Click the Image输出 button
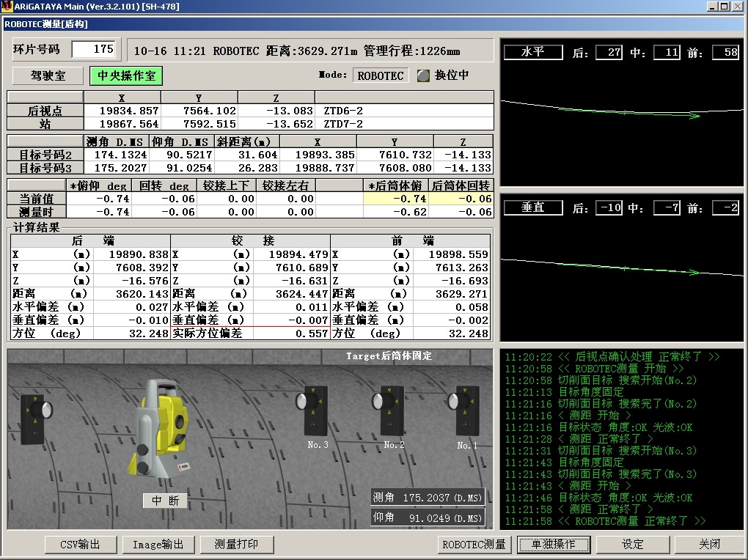 [158, 545]
